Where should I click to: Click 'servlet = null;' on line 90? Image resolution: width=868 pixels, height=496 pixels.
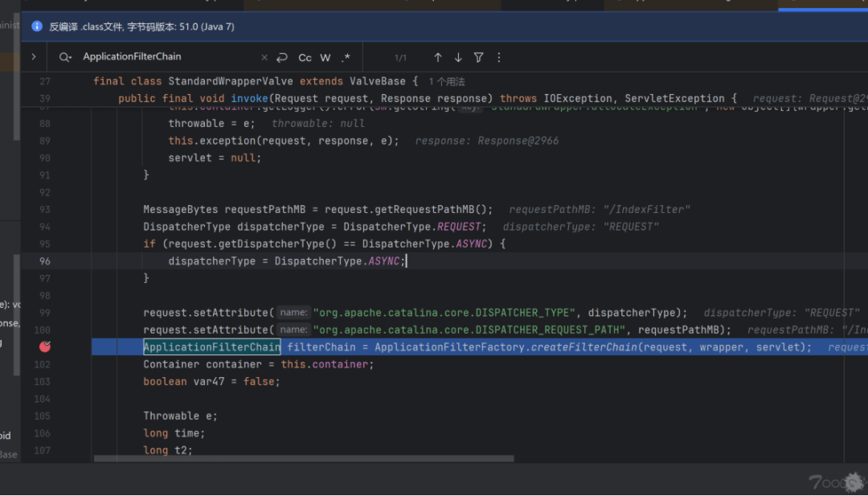tap(215, 158)
